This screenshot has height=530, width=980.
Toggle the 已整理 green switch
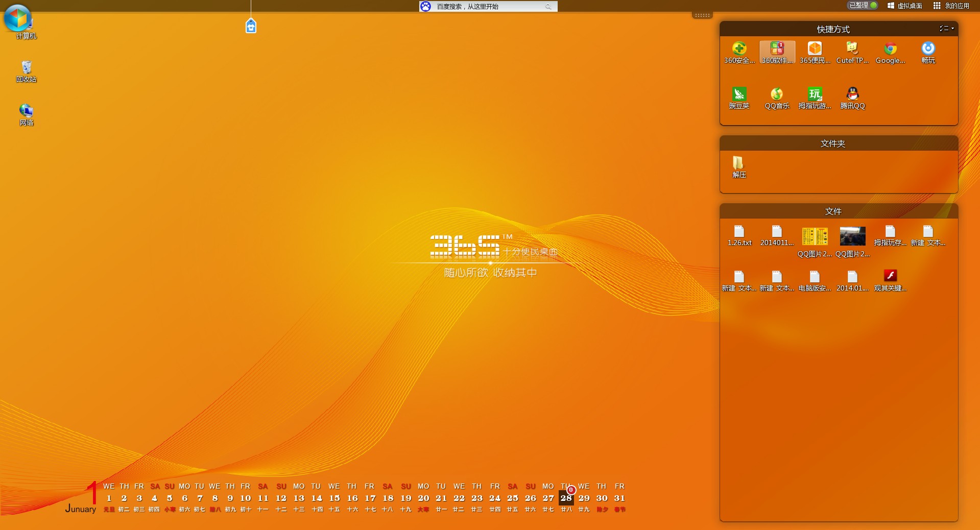(863, 5)
